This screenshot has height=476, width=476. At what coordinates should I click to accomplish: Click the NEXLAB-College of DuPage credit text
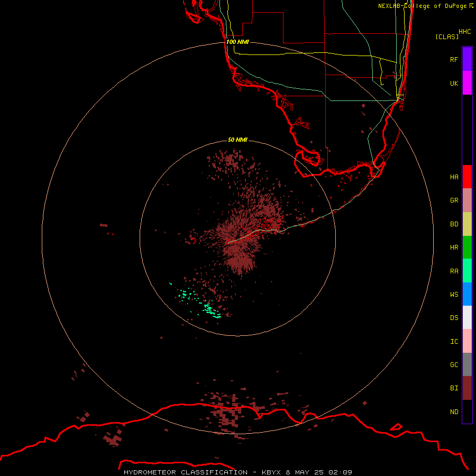tap(425, 6)
